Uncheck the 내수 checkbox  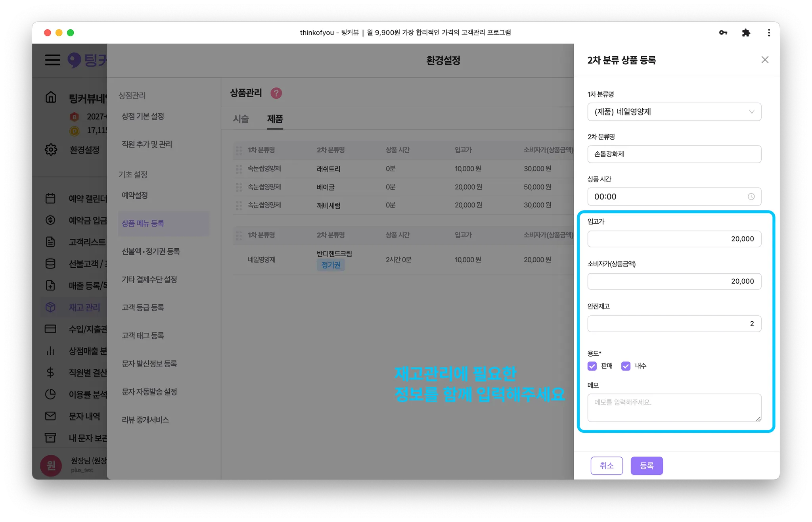[x=626, y=366]
